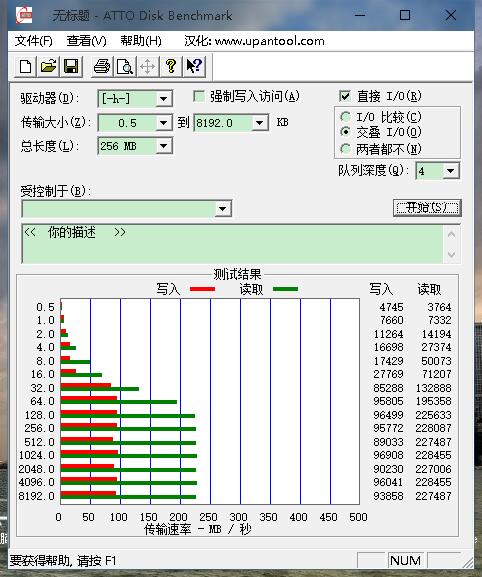Select the I/O 比较 radio button
The width and height of the screenshot is (482, 577).
(345, 117)
